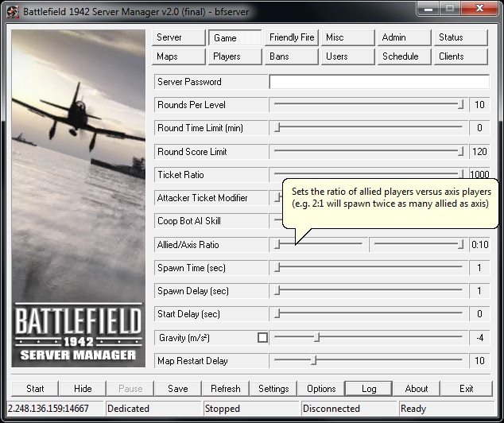This screenshot has height=423, width=504.
Task: Click the Axis ratio slider handle
Action: pyautogui.click(x=460, y=244)
